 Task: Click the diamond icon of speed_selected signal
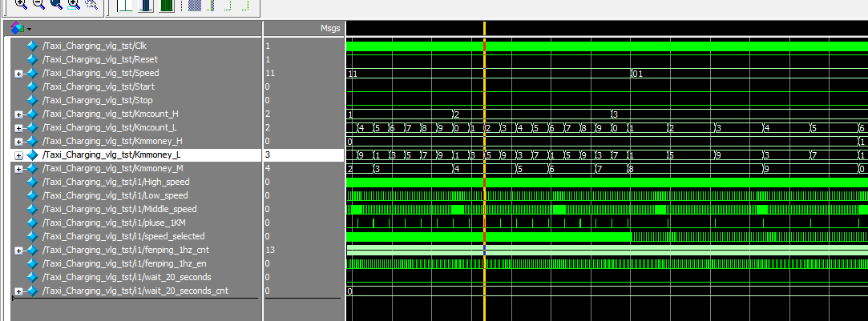coord(33,236)
